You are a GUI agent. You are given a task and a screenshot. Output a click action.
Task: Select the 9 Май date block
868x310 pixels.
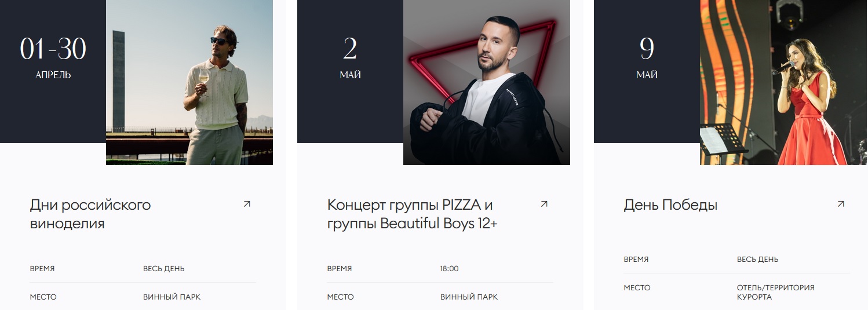pos(647,71)
